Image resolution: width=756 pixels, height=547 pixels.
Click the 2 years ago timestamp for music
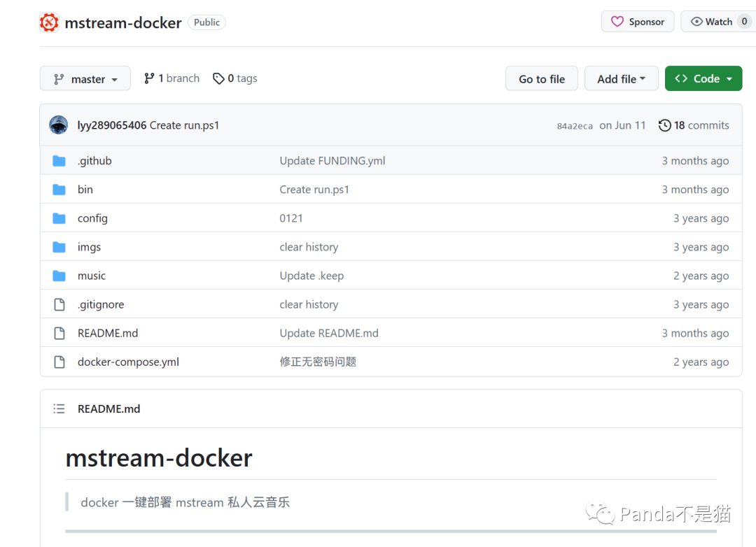pyautogui.click(x=701, y=276)
